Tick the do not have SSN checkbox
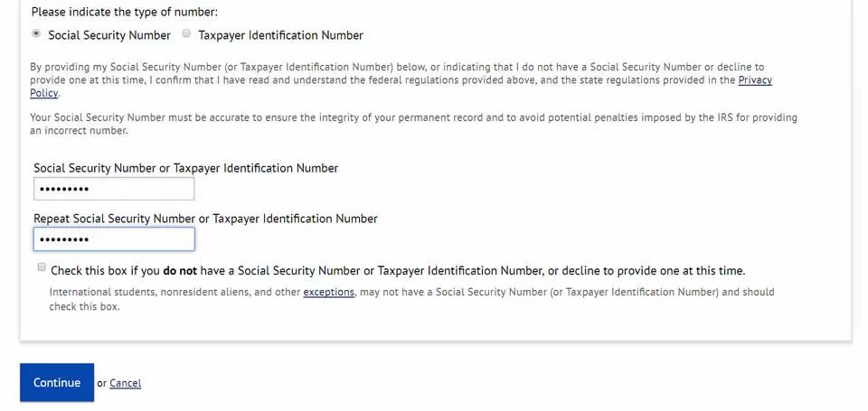868x411 pixels. click(42, 267)
